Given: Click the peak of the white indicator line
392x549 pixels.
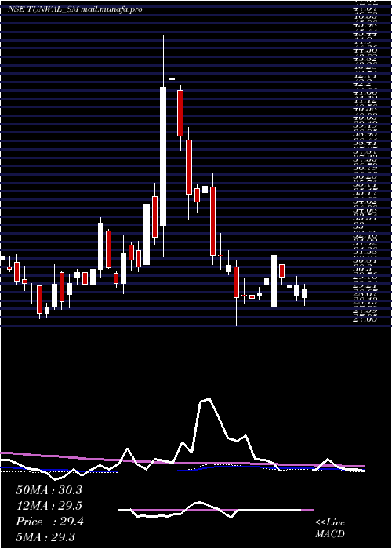Looking at the screenshot, I should tap(209, 398).
